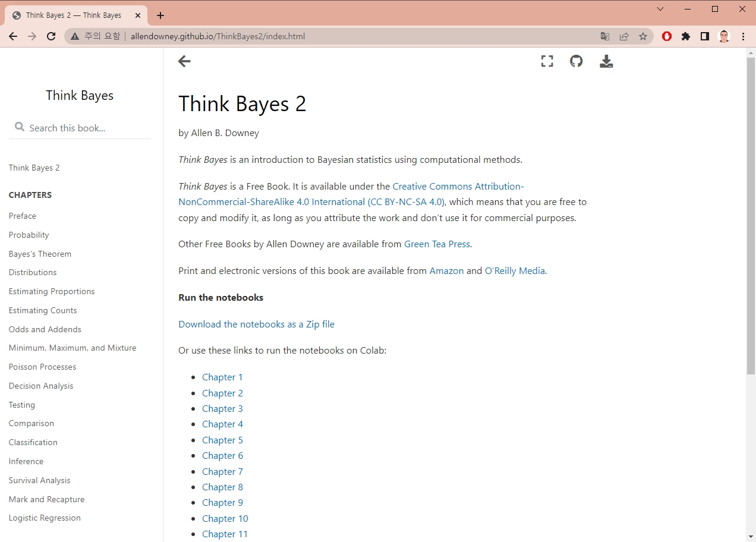Image resolution: width=756 pixels, height=542 pixels.
Task: Open Chapter 4 Colab link
Action: [222, 424]
